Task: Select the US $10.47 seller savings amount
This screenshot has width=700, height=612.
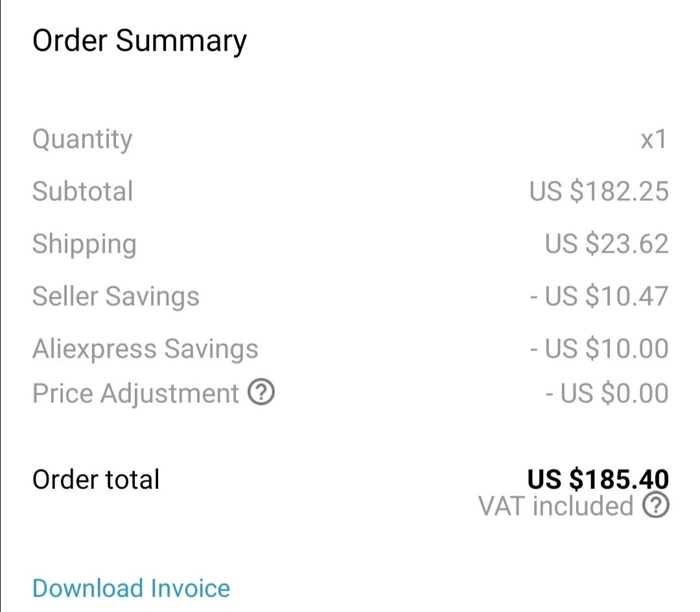Action: [599, 296]
